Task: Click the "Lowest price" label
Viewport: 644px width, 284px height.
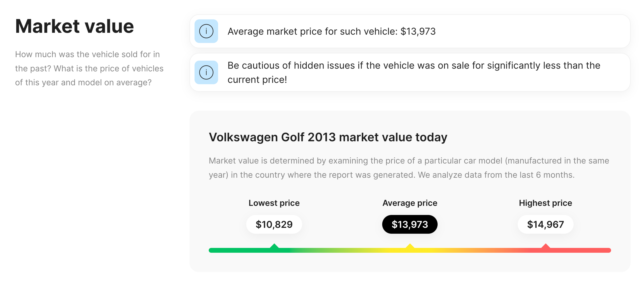Action: [x=274, y=203]
